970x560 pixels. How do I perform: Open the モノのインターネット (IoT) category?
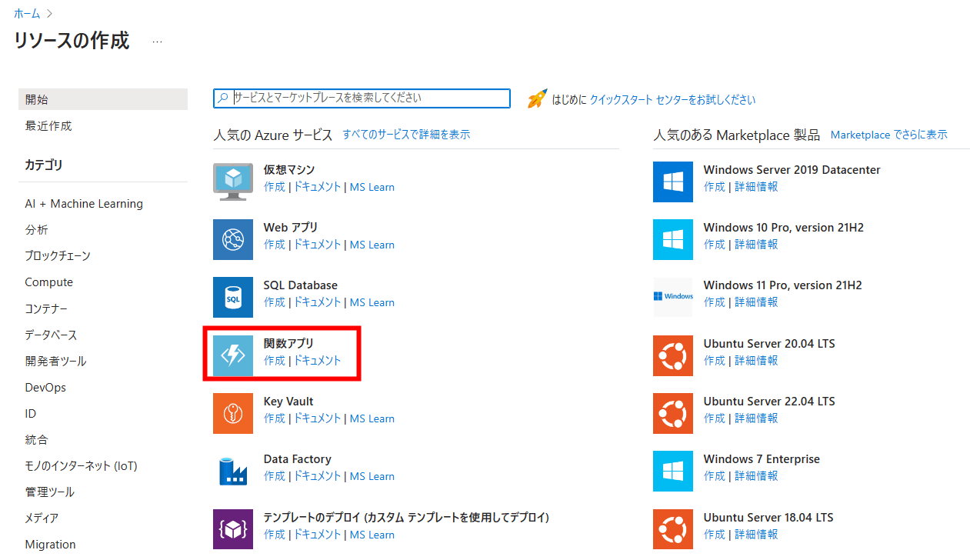(82, 466)
